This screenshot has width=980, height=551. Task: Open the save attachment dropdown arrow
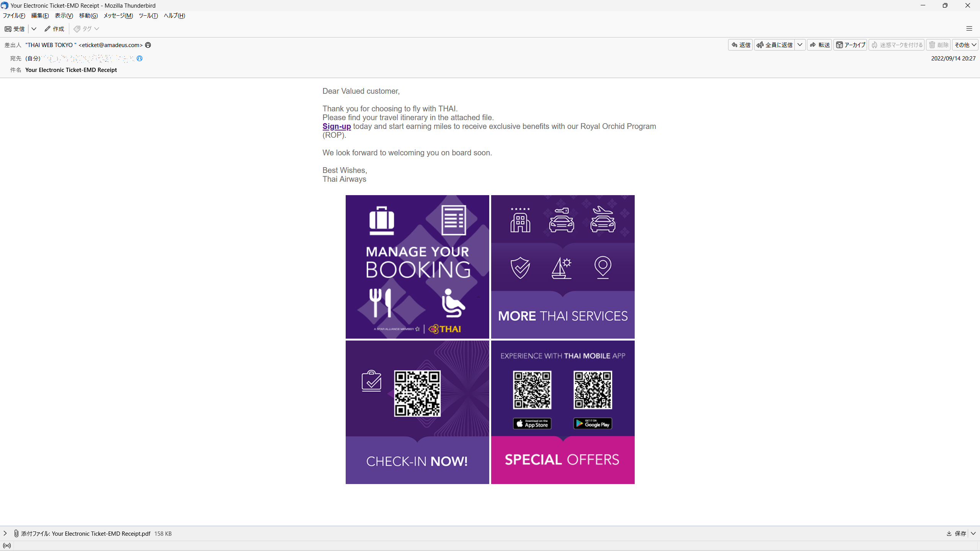(x=973, y=533)
